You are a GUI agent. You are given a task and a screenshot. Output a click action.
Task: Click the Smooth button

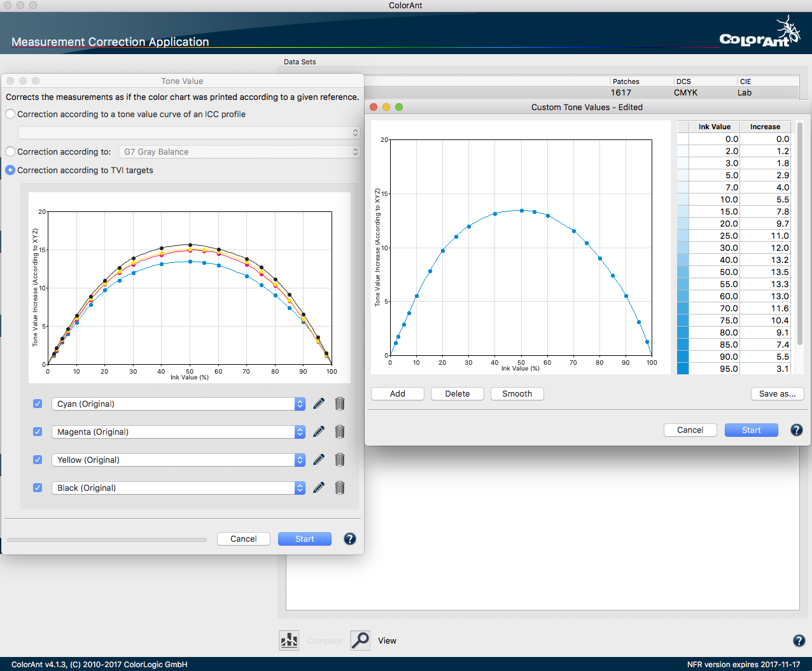pyautogui.click(x=517, y=393)
